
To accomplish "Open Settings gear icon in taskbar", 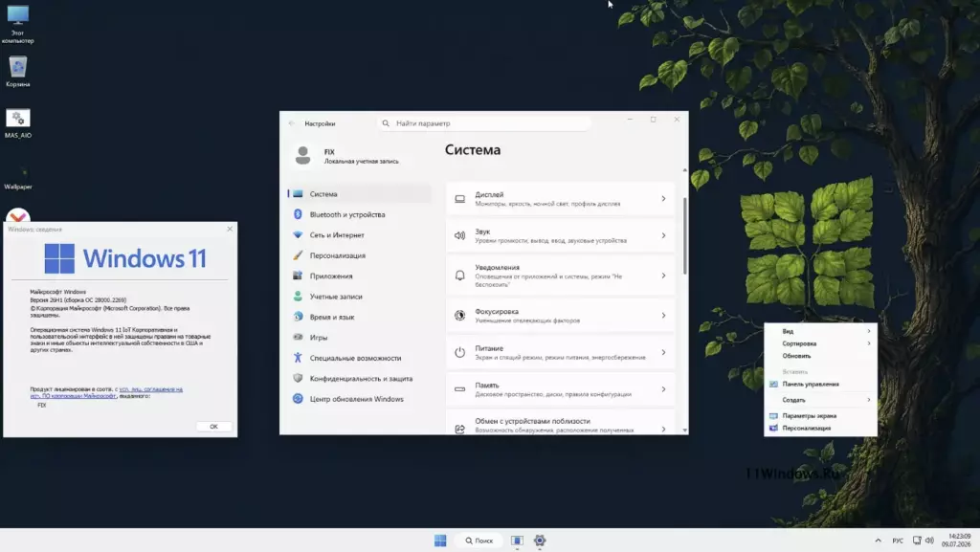I will click(540, 541).
